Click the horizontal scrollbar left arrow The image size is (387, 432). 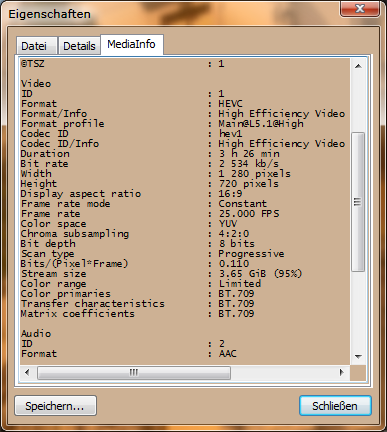(x=27, y=372)
